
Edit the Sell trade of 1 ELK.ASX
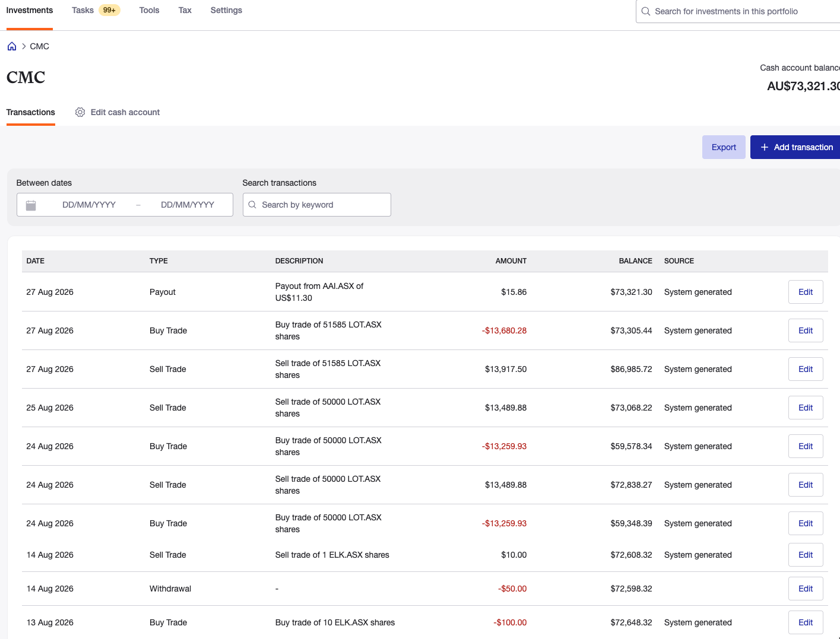point(806,555)
